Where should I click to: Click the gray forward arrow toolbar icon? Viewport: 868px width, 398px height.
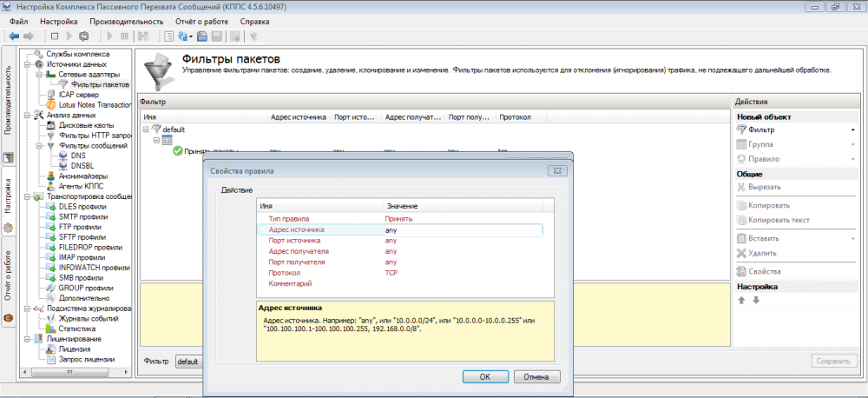[29, 36]
